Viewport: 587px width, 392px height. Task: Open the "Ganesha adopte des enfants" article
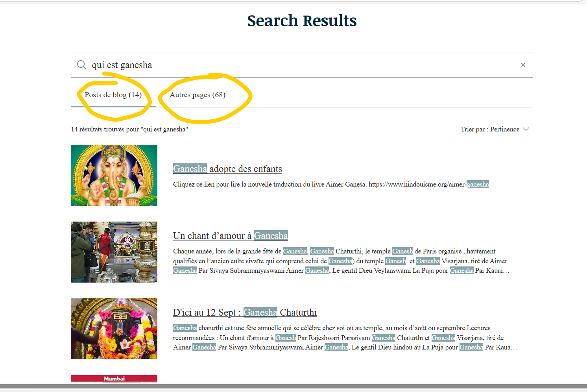pos(227,169)
